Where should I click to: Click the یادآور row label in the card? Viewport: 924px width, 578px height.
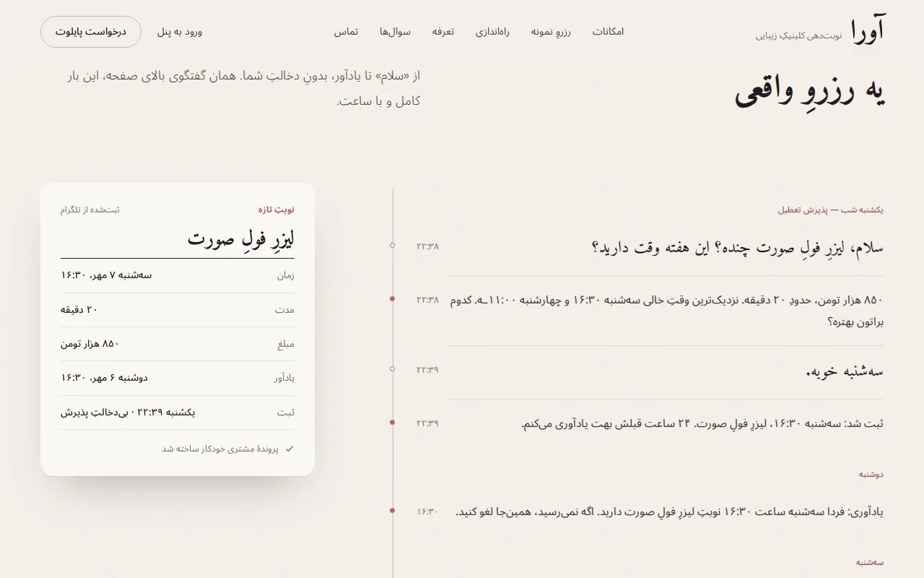click(284, 379)
